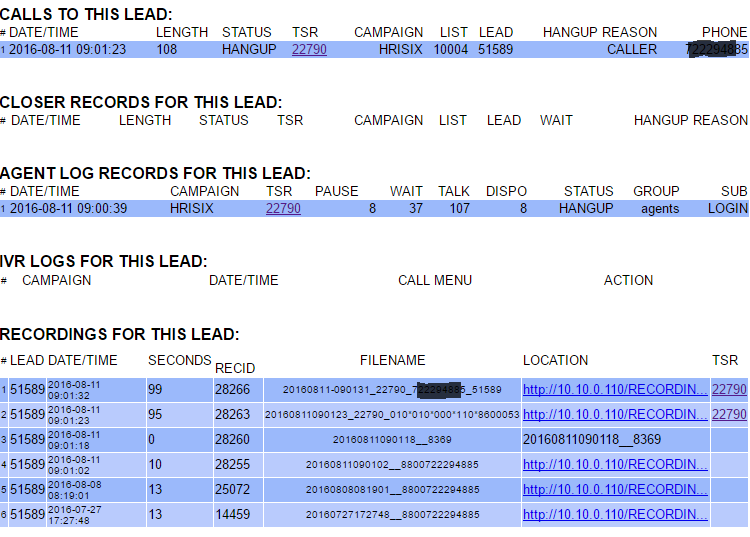
Task: Select filename starting 20160811-090131_22790
Action: coord(392,390)
